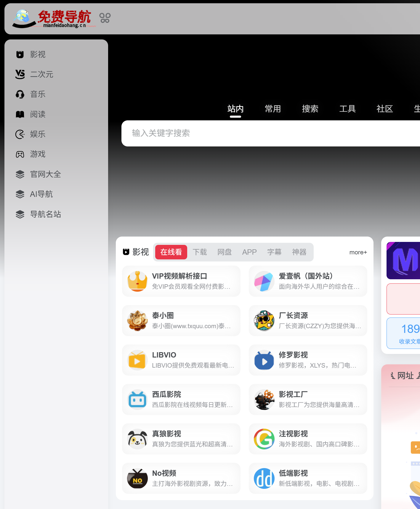The height and width of the screenshot is (509, 420).
Task: Click the 厂长资源 cartoon icon
Action: [x=264, y=321]
